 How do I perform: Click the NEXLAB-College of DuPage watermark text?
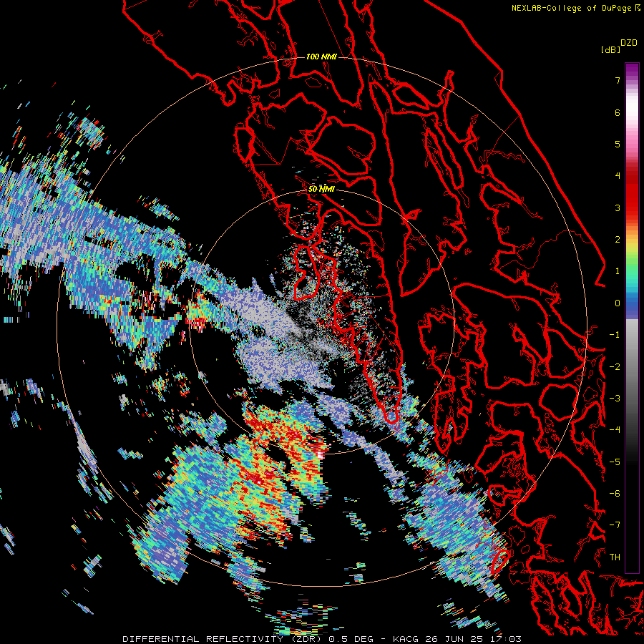tap(575, 8)
